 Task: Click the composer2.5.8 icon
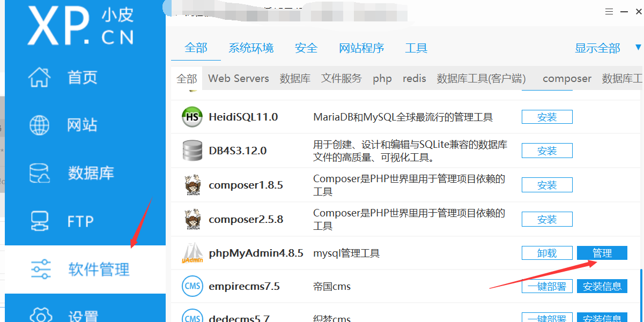point(192,220)
